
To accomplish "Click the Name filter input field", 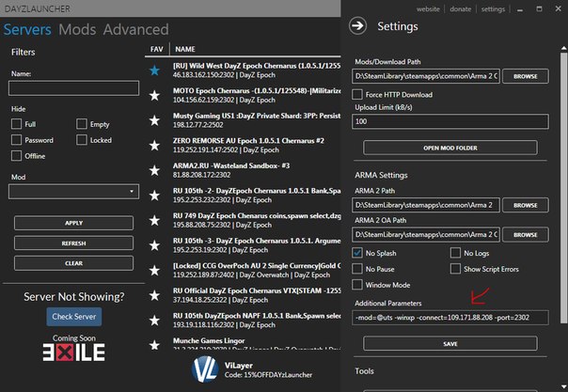I will [x=74, y=88].
